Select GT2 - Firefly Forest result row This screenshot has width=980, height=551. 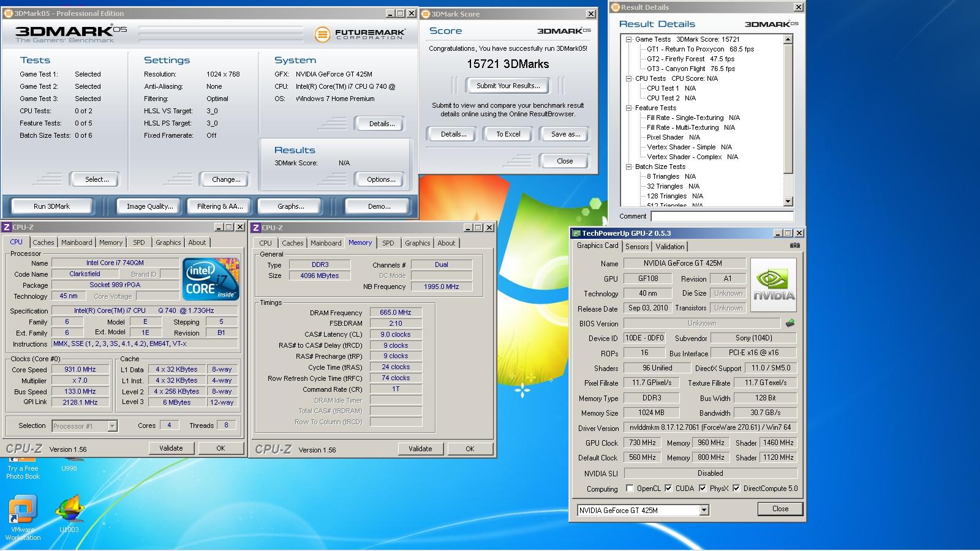[690, 59]
